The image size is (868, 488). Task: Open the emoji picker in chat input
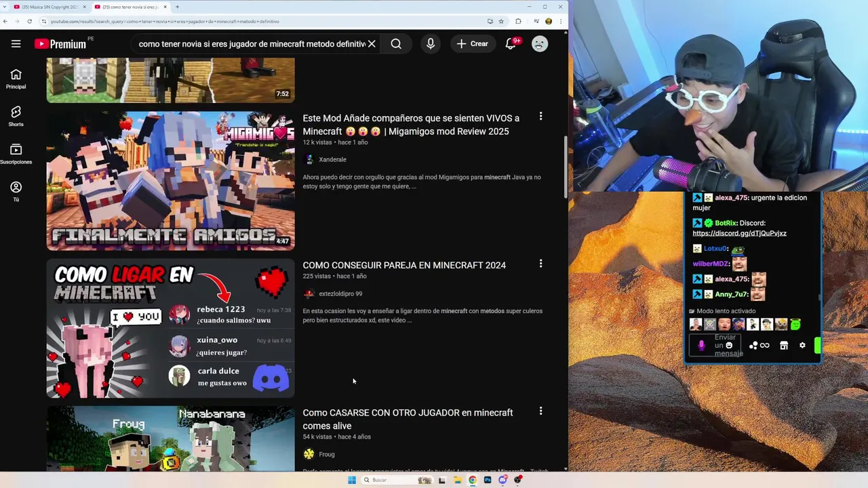click(729, 345)
